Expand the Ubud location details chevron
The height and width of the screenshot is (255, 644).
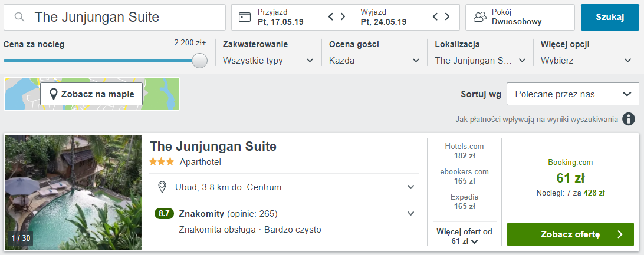(410, 187)
